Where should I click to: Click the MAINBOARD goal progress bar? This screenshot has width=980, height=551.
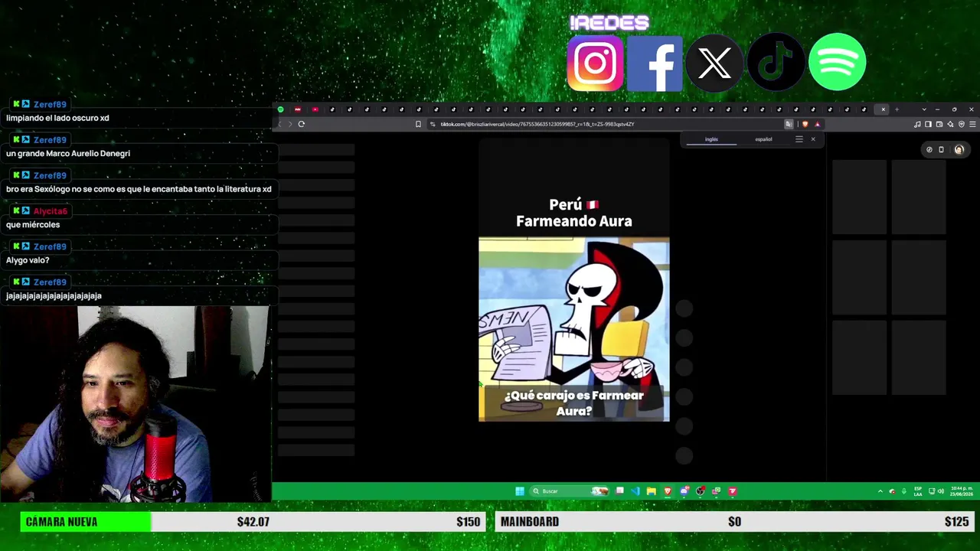pos(735,522)
